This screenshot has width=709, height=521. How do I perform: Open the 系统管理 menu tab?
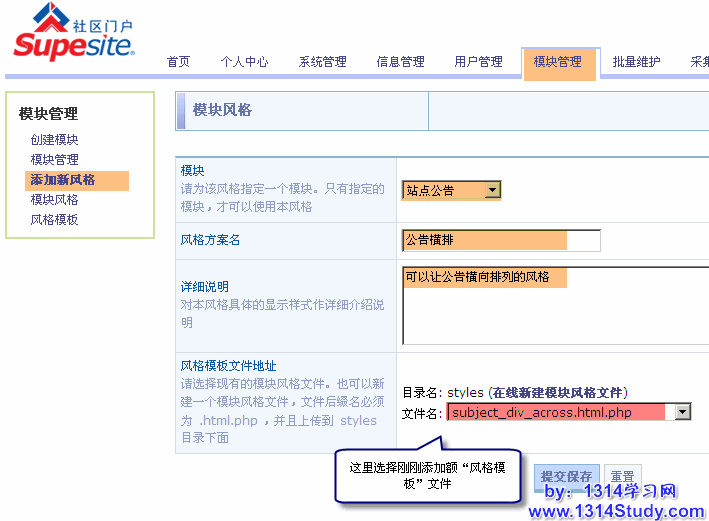coord(322,62)
